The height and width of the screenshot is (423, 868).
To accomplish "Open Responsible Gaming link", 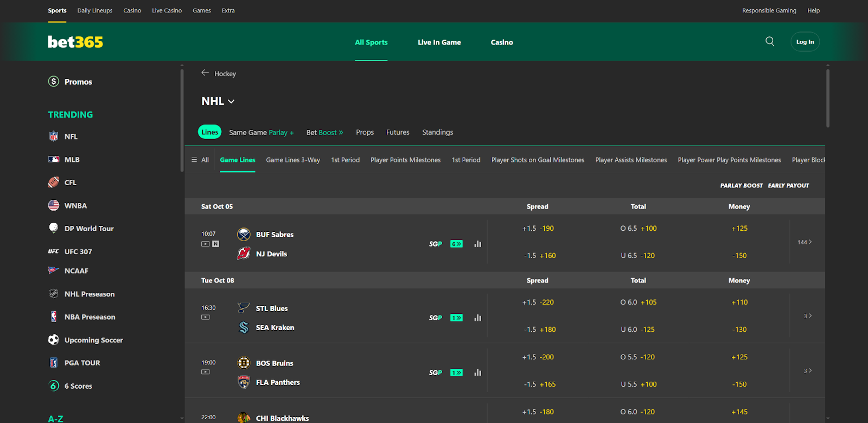I will 769,10.
